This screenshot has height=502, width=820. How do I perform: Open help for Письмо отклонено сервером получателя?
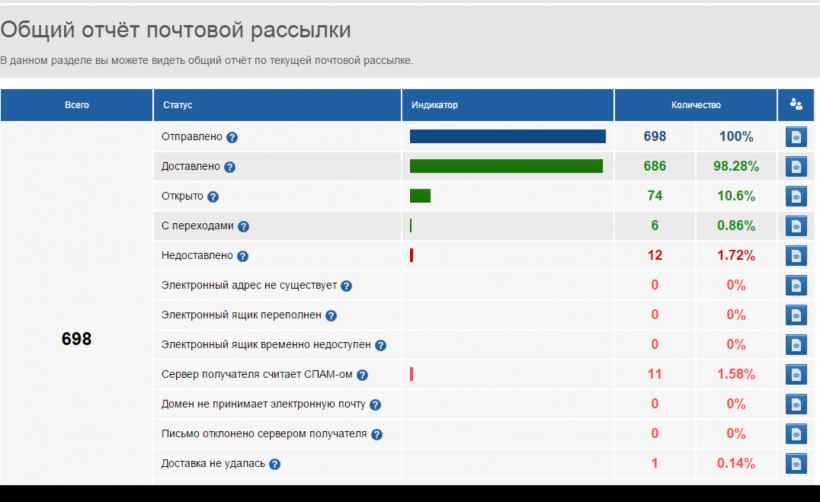(377, 435)
